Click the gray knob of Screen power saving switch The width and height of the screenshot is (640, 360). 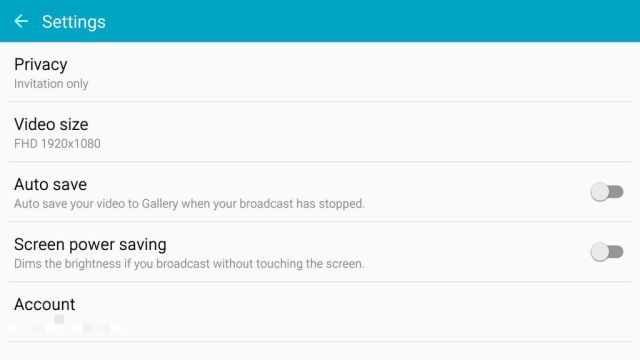tap(600, 252)
